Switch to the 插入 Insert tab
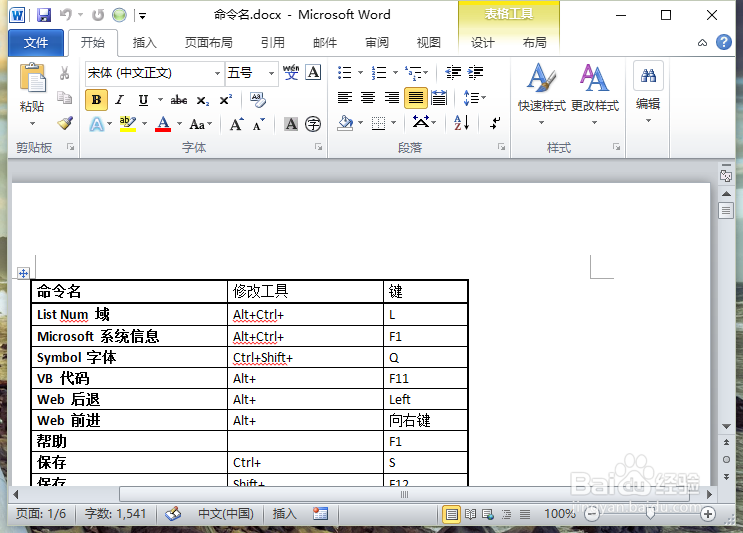This screenshot has width=743, height=533. coord(145,43)
